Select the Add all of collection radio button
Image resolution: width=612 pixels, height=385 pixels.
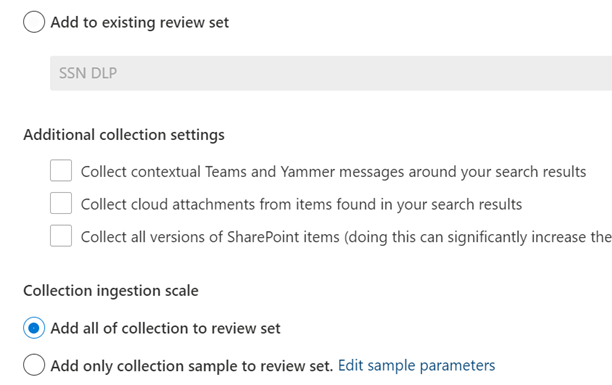click(34, 328)
